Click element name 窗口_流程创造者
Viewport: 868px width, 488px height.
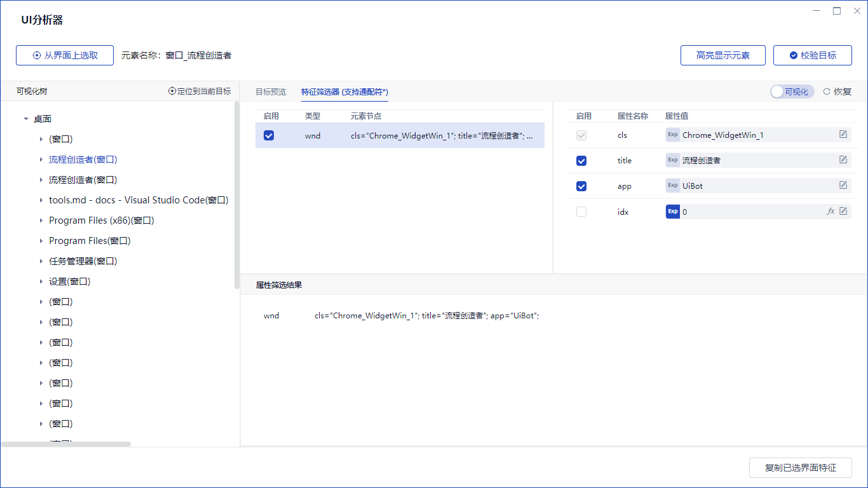[198, 55]
